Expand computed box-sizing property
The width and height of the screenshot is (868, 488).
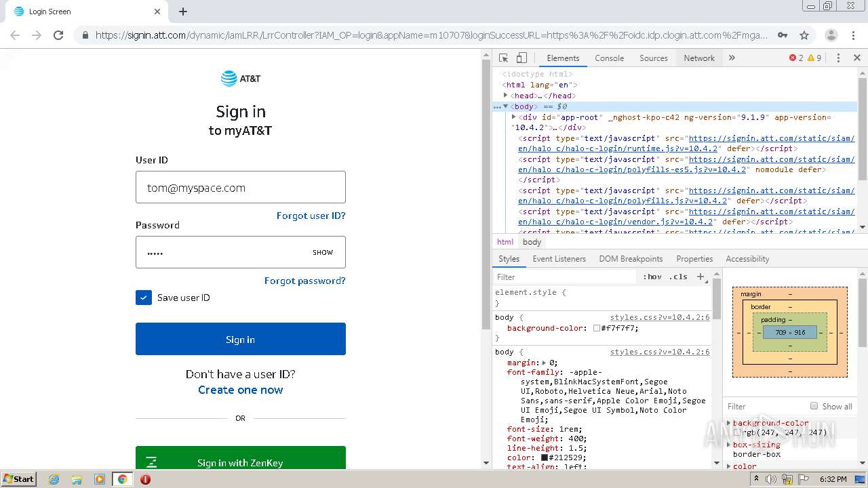(x=729, y=445)
